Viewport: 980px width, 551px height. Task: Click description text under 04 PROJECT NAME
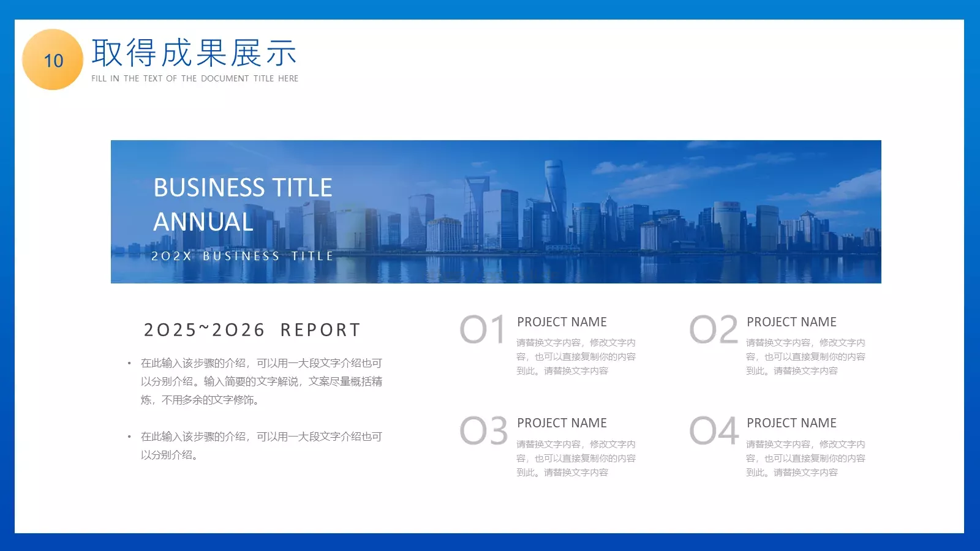(805, 458)
